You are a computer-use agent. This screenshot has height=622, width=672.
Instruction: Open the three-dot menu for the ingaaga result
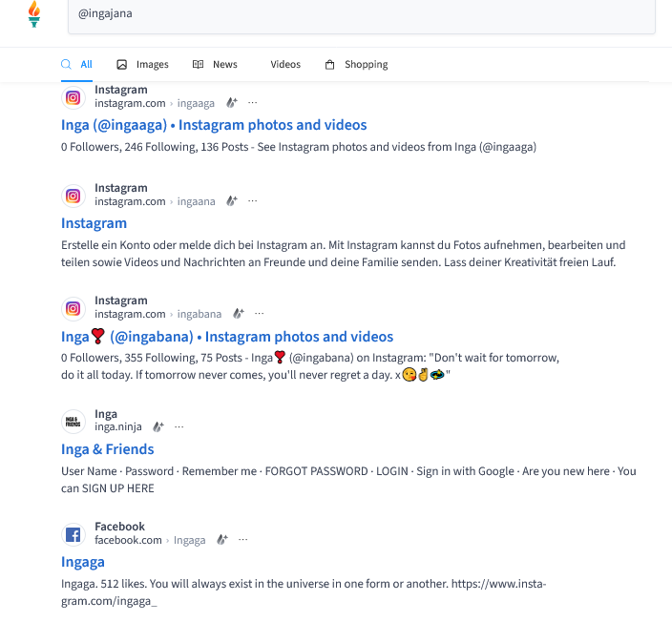coord(253,103)
